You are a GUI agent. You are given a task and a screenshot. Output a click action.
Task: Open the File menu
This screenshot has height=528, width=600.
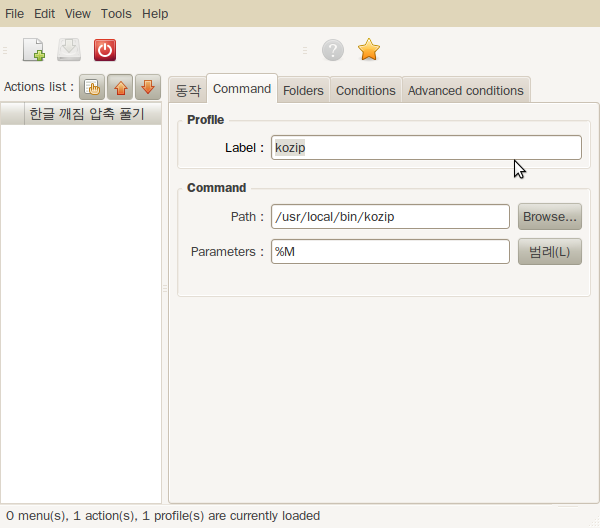coord(15,14)
